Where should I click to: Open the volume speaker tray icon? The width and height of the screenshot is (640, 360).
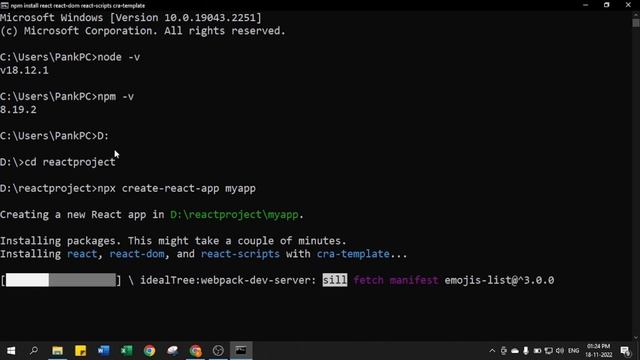pos(560,351)
